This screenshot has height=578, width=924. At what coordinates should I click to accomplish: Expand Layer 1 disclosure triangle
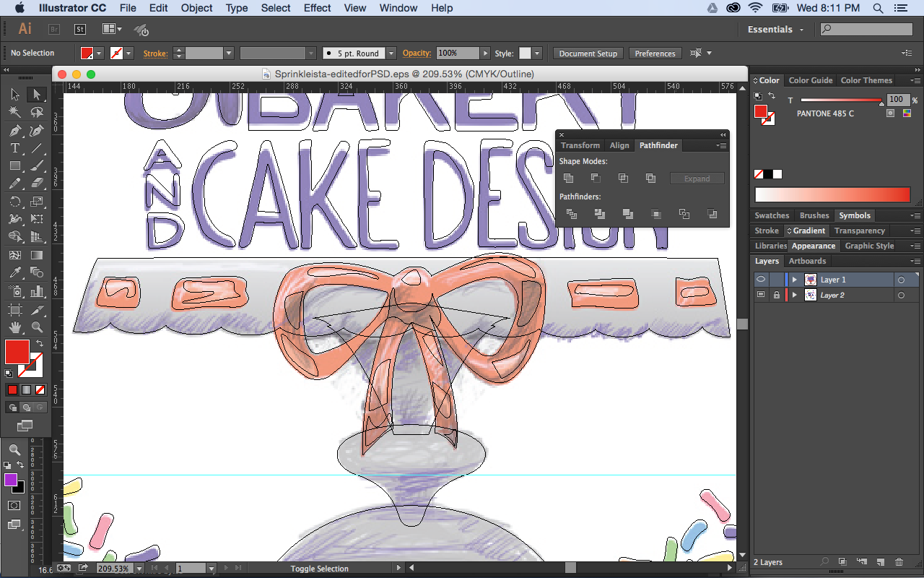click(x=795, y=280)
